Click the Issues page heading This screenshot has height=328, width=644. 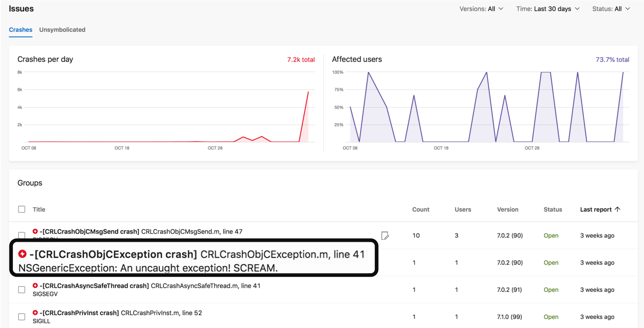point(21,9)
